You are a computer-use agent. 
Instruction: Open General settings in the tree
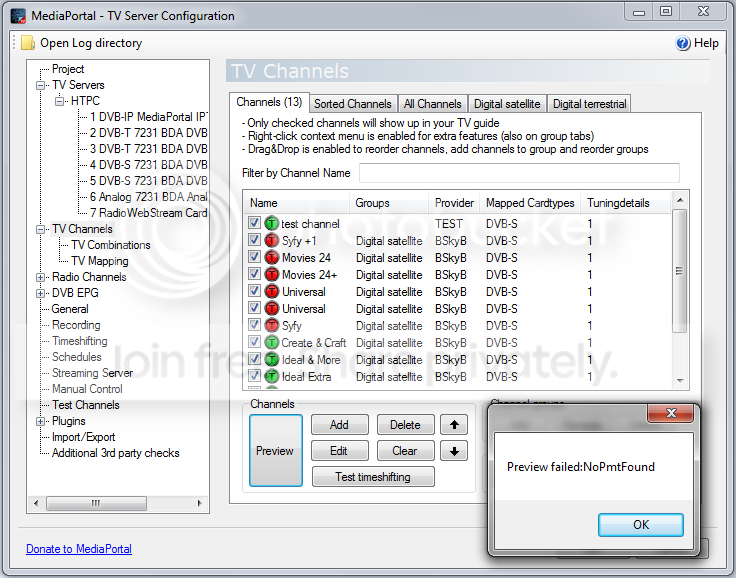(x=70, y=309)
